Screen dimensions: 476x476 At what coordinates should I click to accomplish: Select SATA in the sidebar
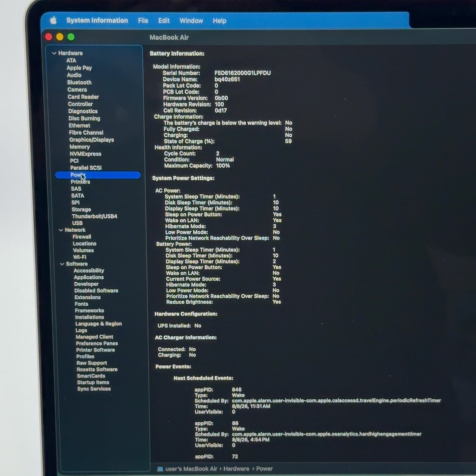tap(78, 196)
